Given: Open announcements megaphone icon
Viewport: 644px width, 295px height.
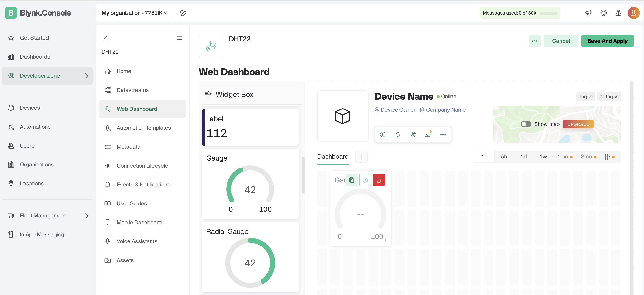Looking at the screenshot, I should pos(588,13).
